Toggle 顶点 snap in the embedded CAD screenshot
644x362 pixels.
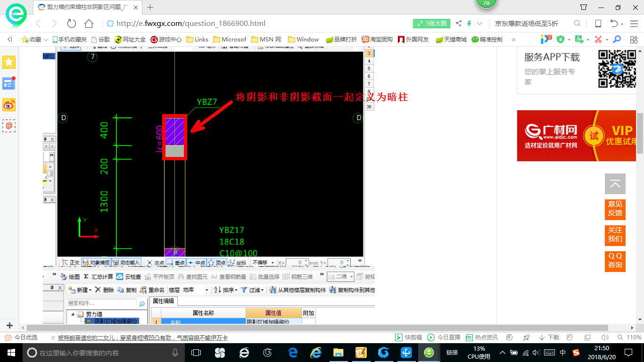217,263
